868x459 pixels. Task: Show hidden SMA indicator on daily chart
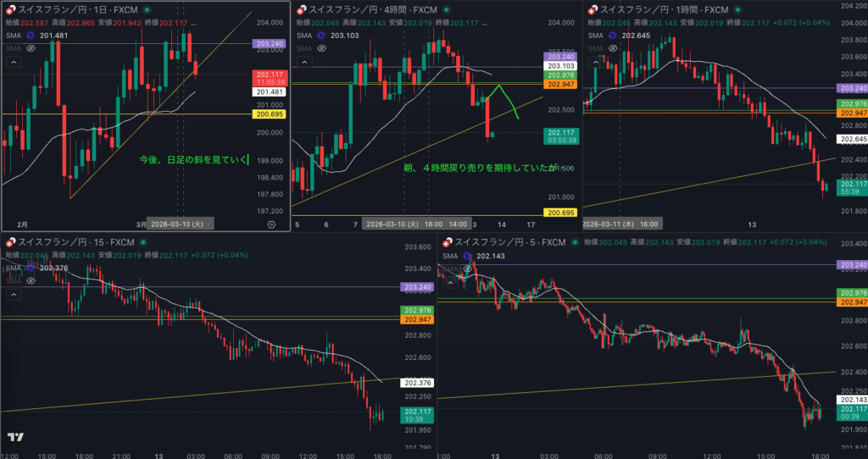[31, 49]
